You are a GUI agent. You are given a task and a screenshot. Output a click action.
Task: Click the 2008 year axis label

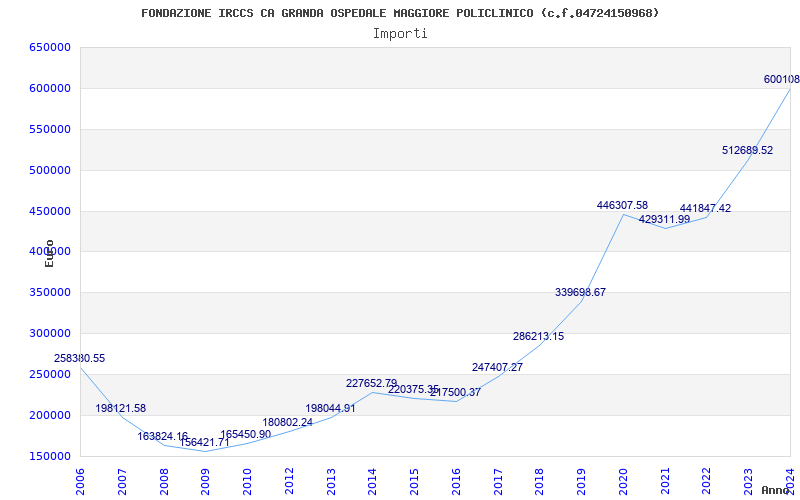click(x=164, y=481)
